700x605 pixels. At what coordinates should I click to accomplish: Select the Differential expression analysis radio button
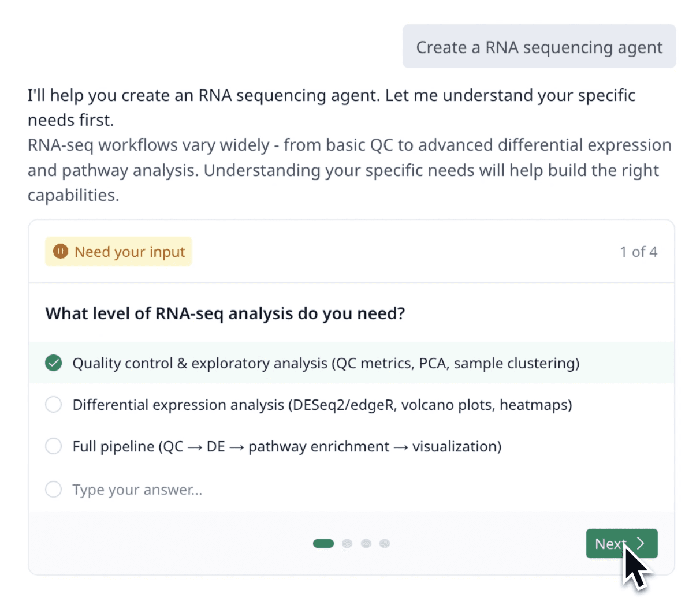coord(54,405)
